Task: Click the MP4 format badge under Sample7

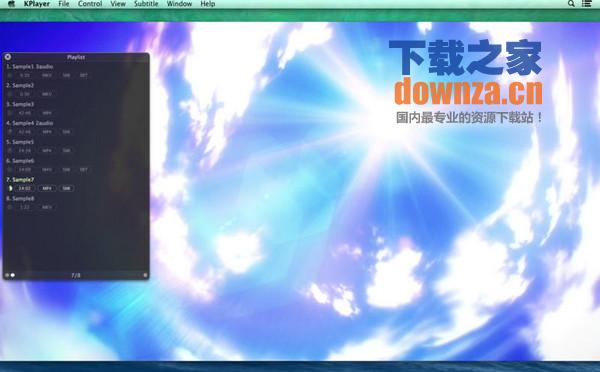Action: point(47,188)
